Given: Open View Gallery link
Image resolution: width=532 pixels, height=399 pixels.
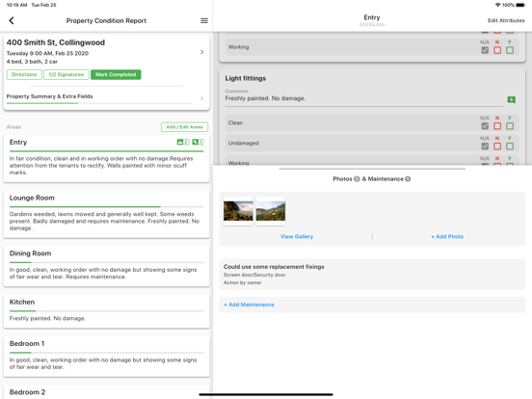Looking at the screenshot, I should 297,236.
